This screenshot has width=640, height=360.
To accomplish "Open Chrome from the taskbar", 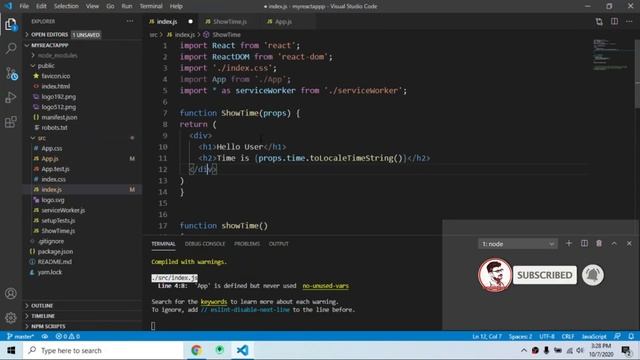I will click(196, 350).
